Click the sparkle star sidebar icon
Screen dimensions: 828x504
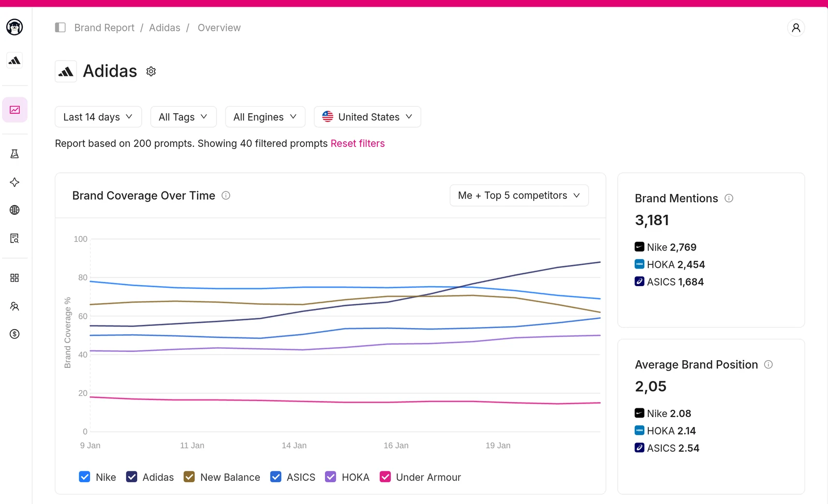coord(14,182)
